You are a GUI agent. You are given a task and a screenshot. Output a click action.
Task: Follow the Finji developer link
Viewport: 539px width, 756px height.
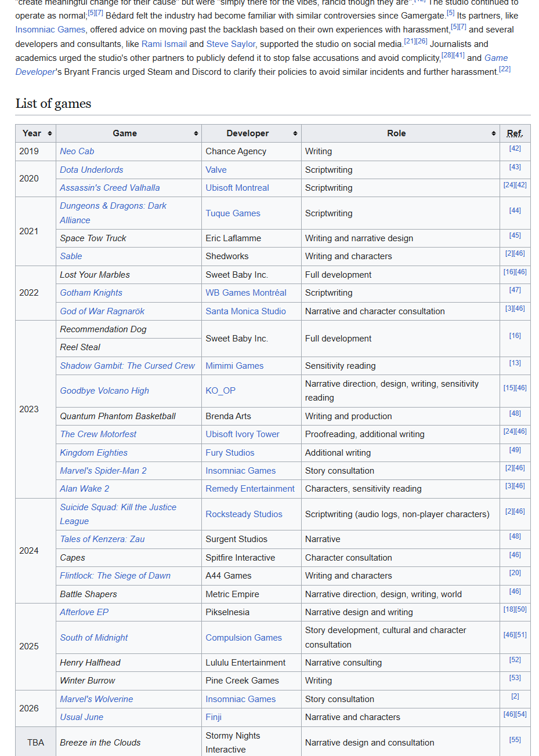coord(214,717)
